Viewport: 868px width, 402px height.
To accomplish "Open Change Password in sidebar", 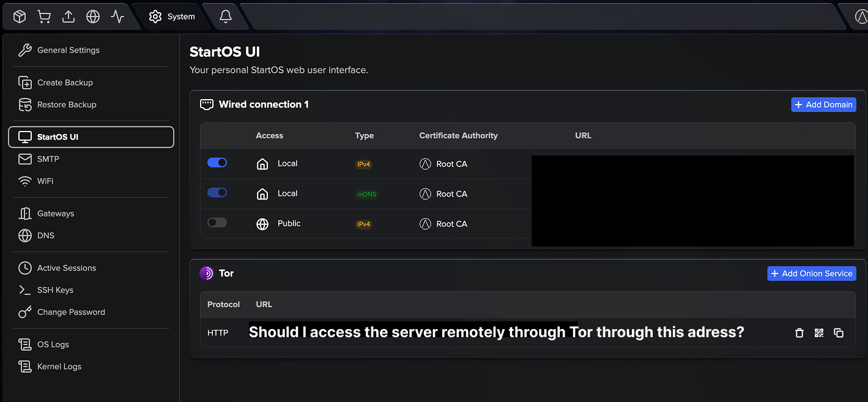I will click(91, 312).
